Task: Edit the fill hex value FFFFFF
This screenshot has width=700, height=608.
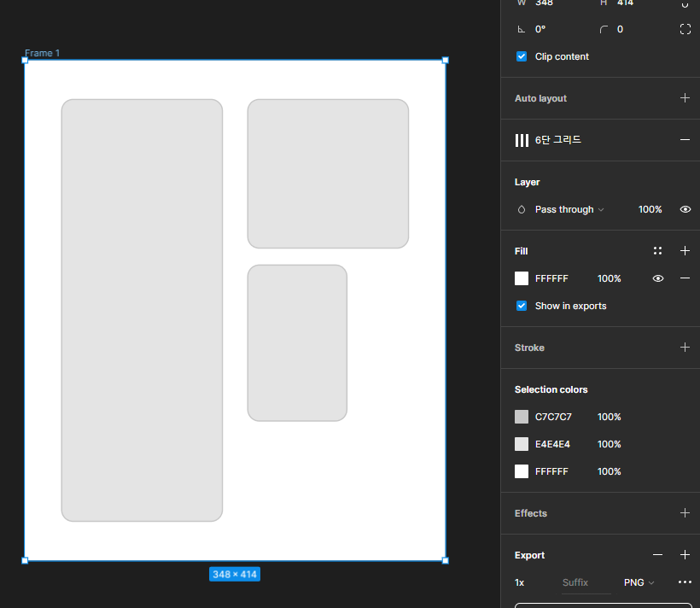Action: tap(551, 278)
